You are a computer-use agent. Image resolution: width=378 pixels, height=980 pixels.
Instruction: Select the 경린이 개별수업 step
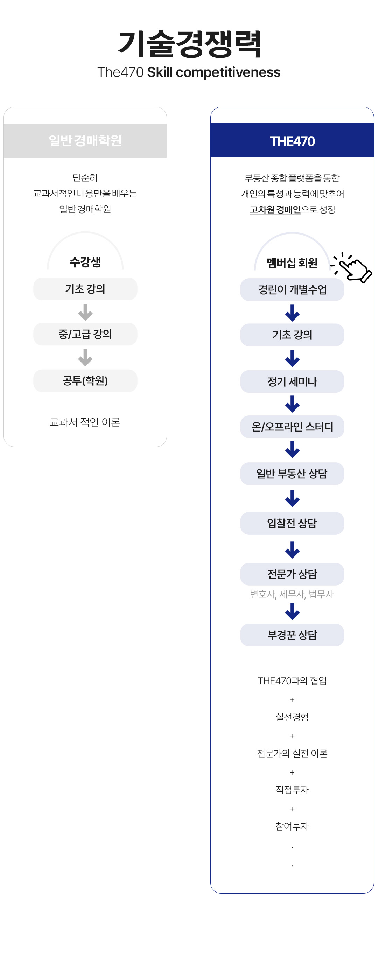292,290
